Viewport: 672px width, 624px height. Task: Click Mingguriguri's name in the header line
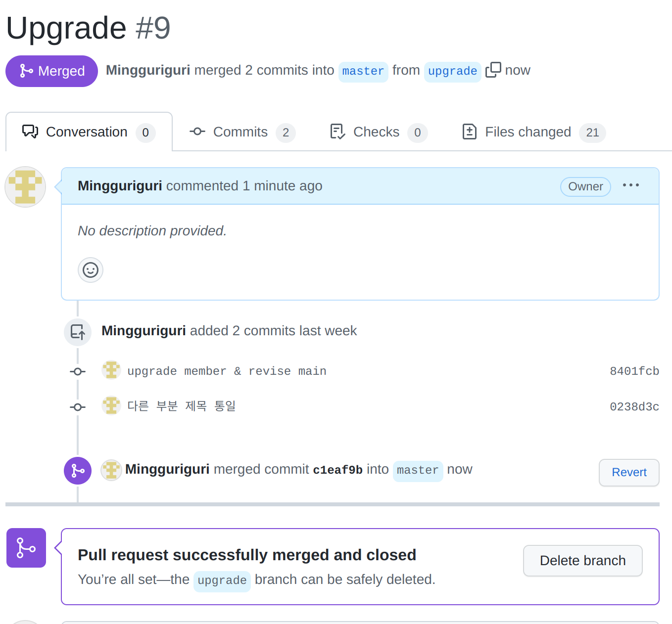point(148,70)
